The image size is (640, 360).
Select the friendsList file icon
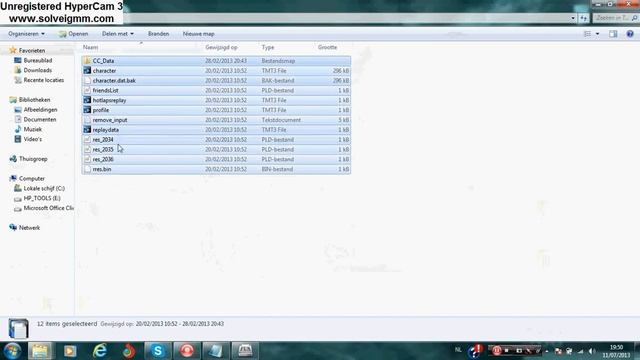(87, 90)
